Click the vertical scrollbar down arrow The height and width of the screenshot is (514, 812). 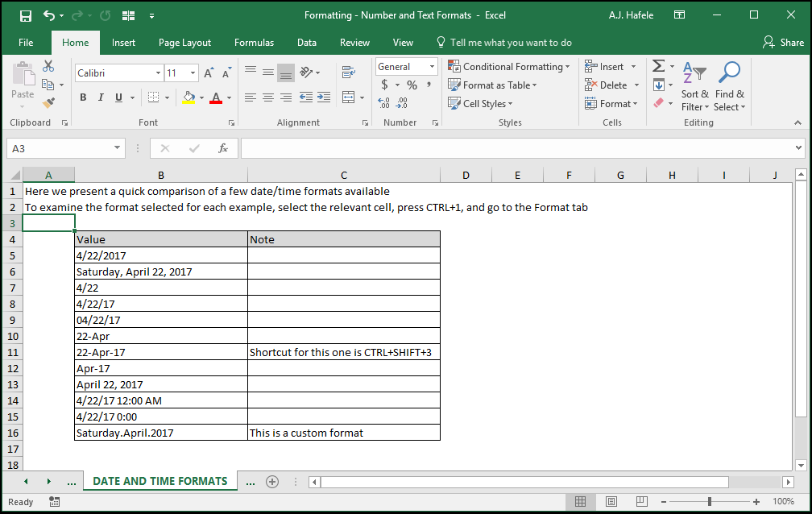coord(801,466)
